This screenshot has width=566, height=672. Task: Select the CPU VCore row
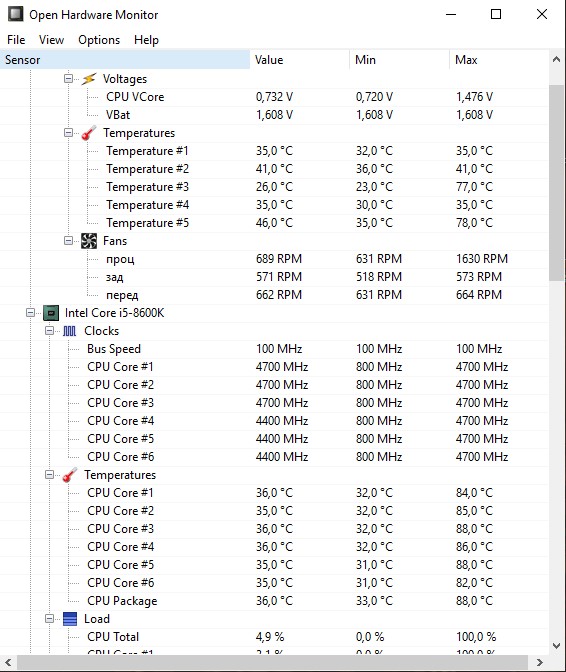click(x=274, y=97)
